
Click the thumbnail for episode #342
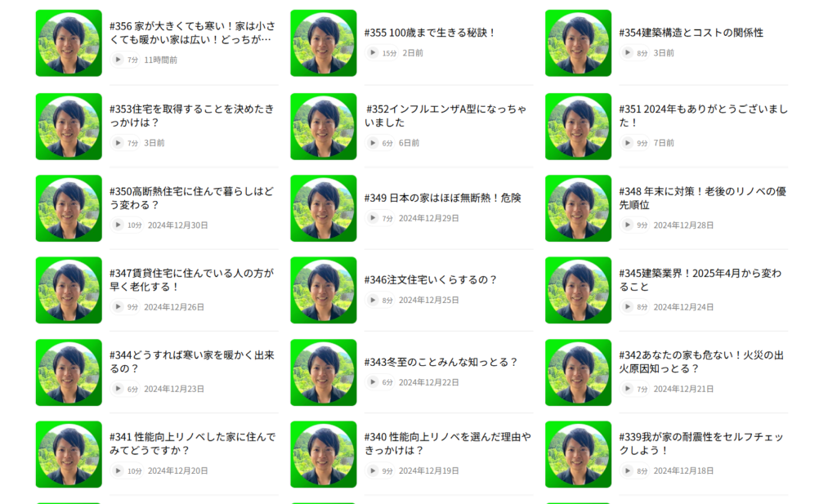point(578,372)
